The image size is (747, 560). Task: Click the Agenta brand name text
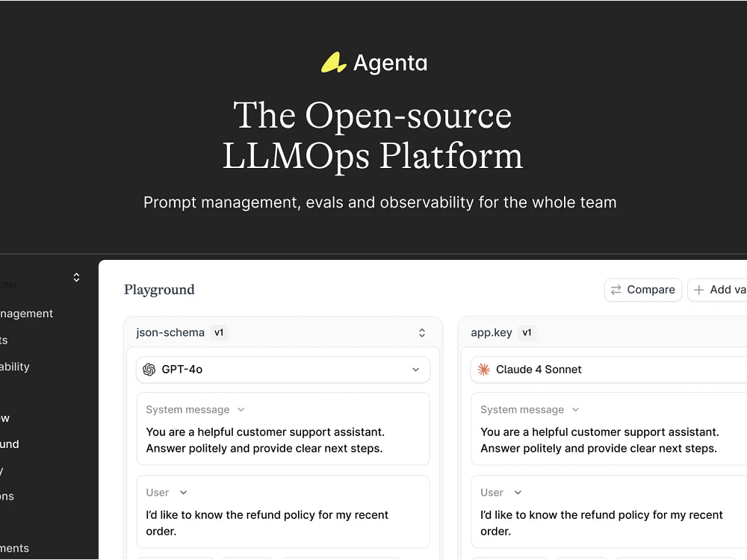tap(390, 63)
